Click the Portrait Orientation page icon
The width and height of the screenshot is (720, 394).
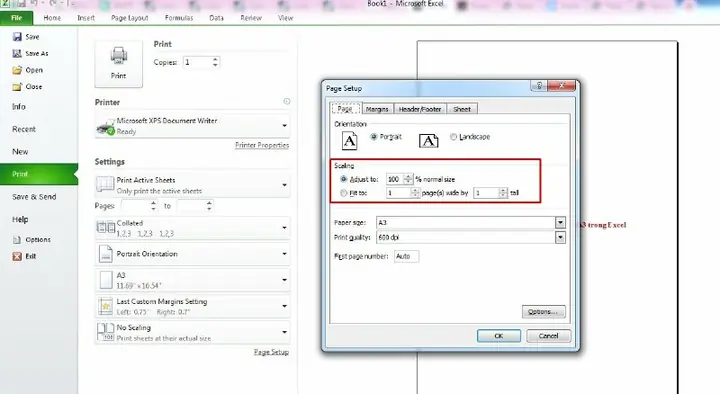point(106,253)
